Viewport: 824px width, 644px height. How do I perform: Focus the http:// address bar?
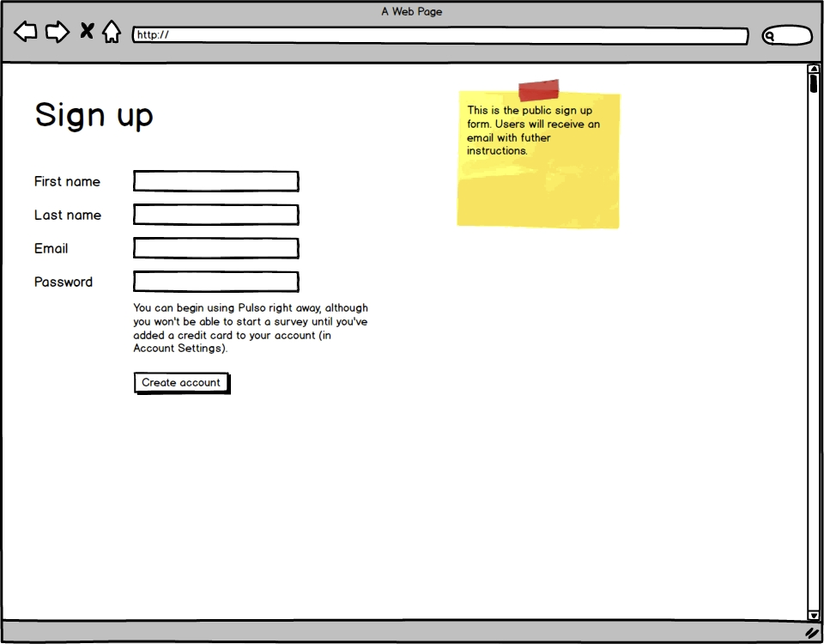pyautogui.click(x=440, y=35)
